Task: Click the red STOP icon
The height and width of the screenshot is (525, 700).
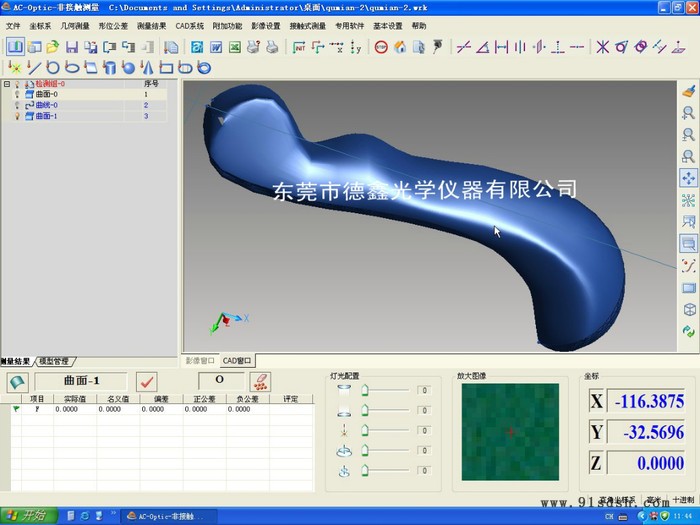Action: tap(381, 47)
